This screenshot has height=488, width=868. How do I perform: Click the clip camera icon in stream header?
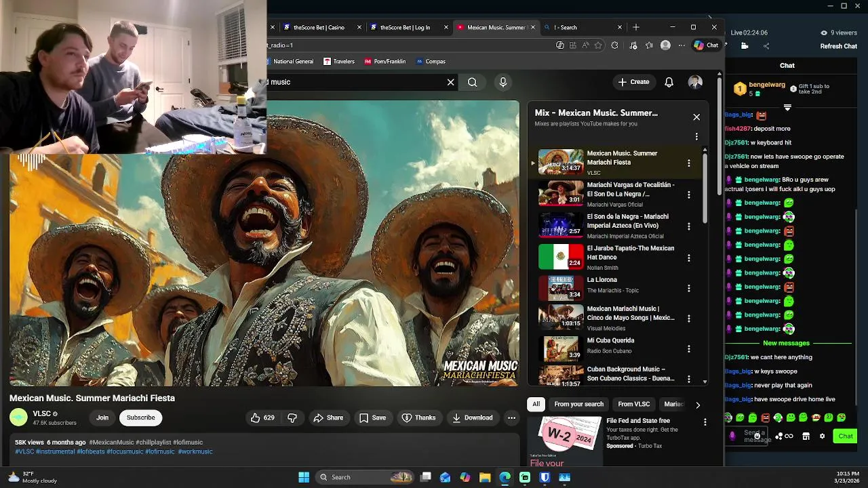(x=745, y=46)
